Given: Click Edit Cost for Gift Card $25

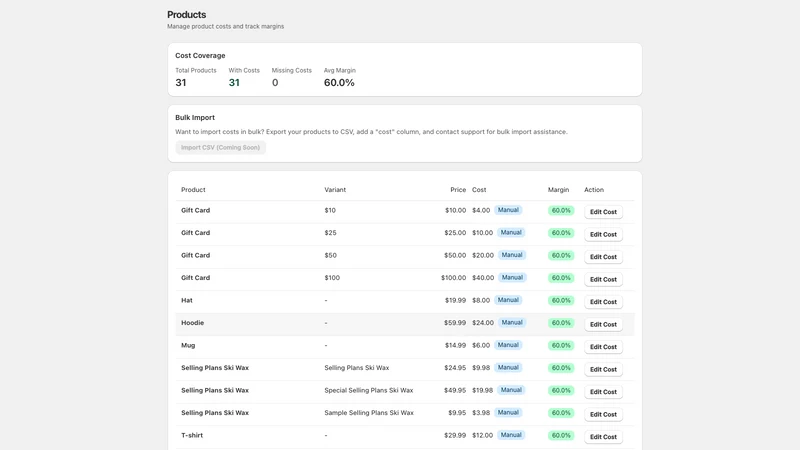Looking at the screenshot, I should [x=603, y=234].
